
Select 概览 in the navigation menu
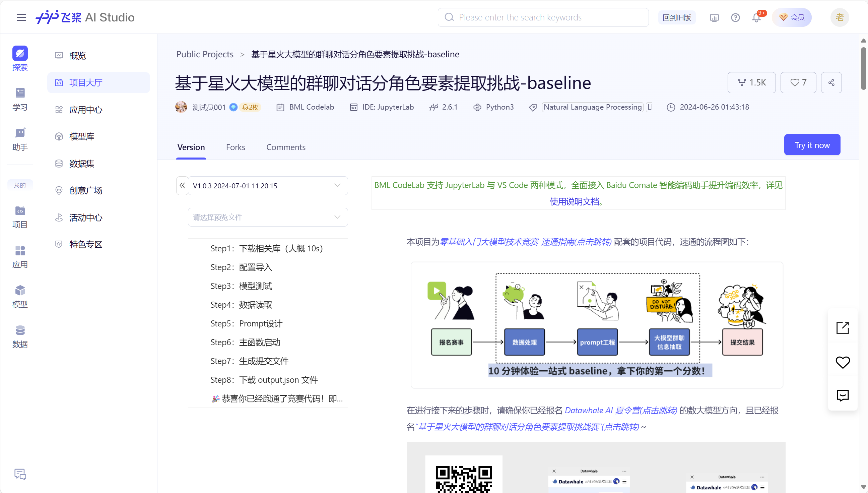(x=98, y=56)
